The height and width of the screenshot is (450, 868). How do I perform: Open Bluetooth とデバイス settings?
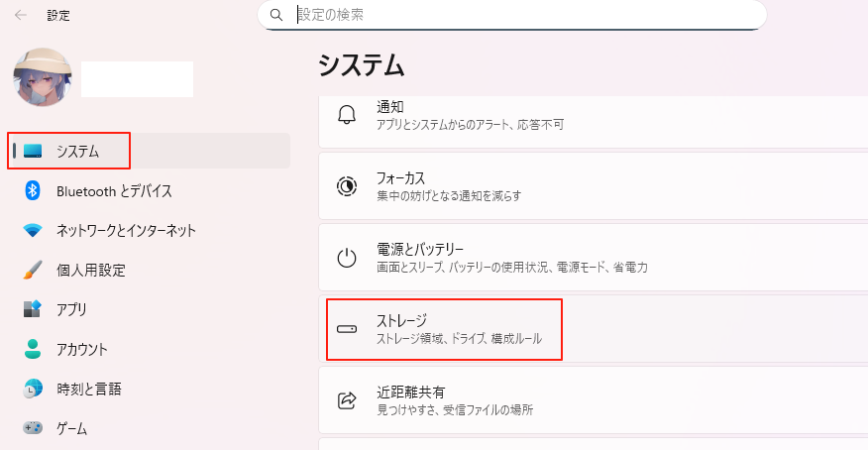click(114, 191)
